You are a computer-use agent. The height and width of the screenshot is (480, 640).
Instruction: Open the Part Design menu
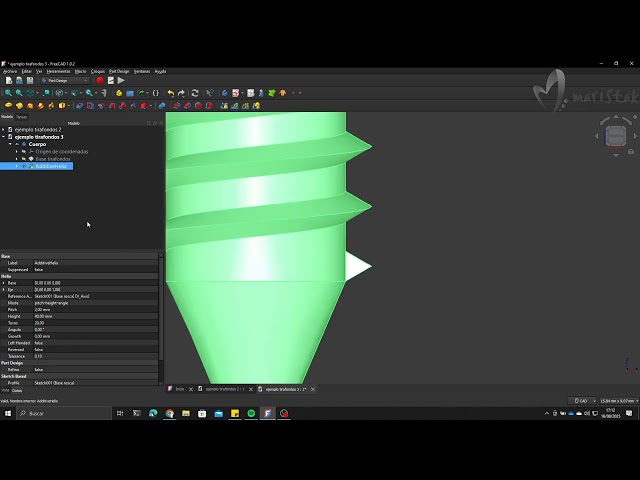[x=119, y=71]
